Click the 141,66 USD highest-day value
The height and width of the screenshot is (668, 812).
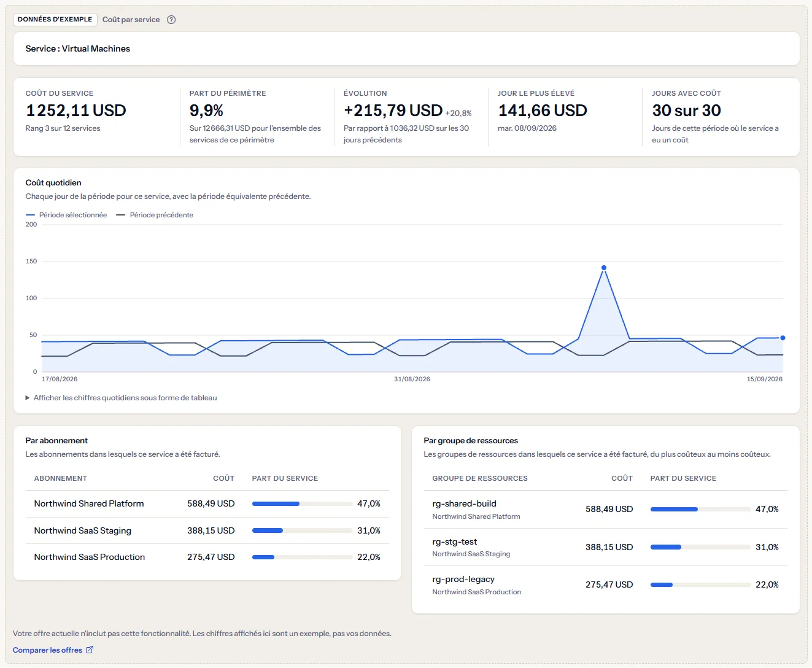[543, 111]
